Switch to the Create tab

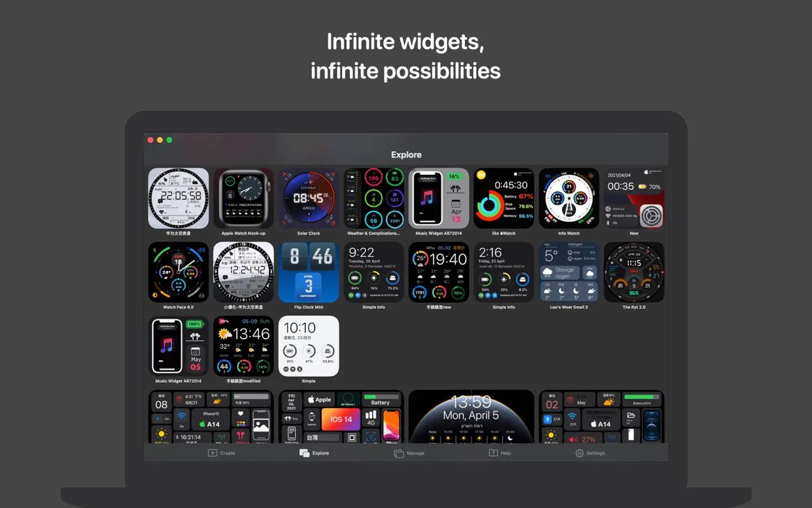click(221, 452)
